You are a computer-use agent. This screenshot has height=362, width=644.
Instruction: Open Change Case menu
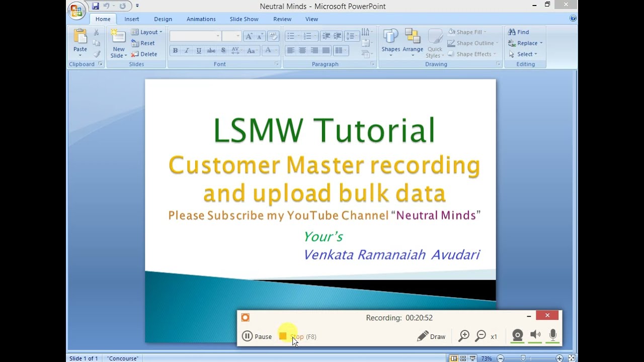coord(253,50)
